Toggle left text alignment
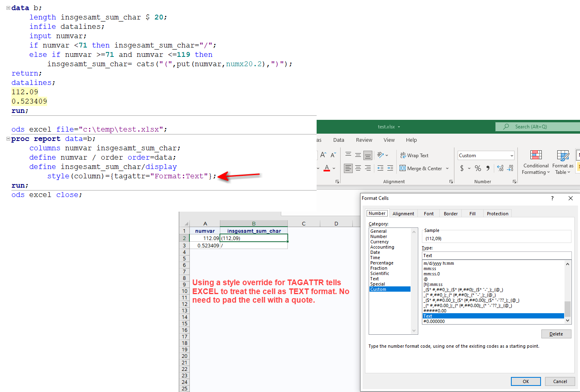The width and height of the screenshot is (580, 392). tap(348, 168)
